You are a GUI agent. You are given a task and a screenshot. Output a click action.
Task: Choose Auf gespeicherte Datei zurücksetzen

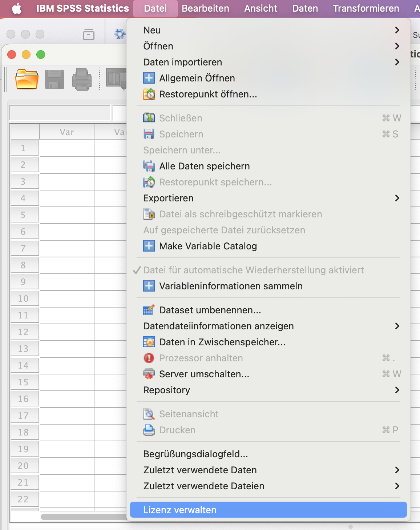pyautogui.click(x=268, y=230)
